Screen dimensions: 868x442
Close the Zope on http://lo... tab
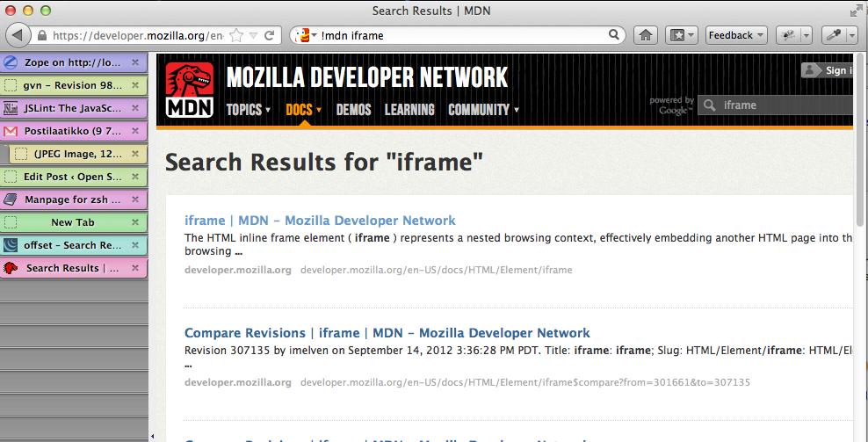point(135,62)
